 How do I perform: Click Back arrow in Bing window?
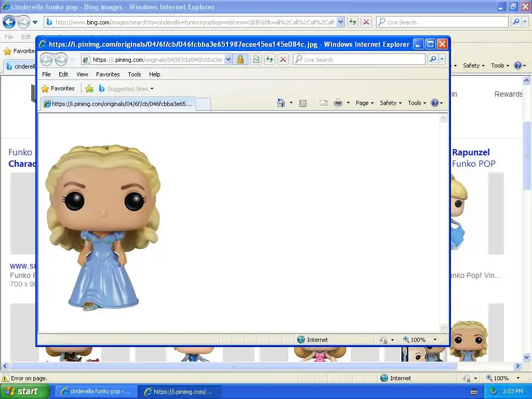point(9,22)
